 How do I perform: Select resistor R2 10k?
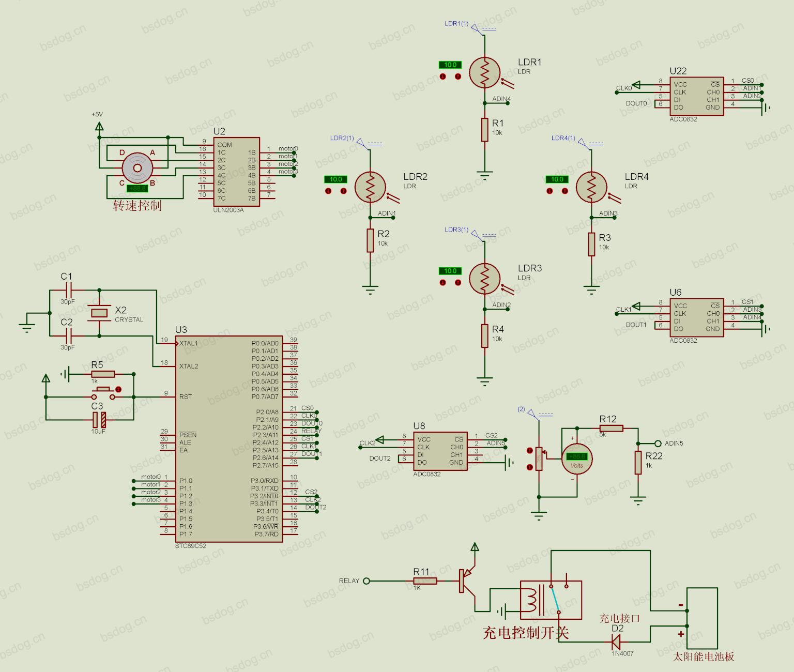[370, 241]
